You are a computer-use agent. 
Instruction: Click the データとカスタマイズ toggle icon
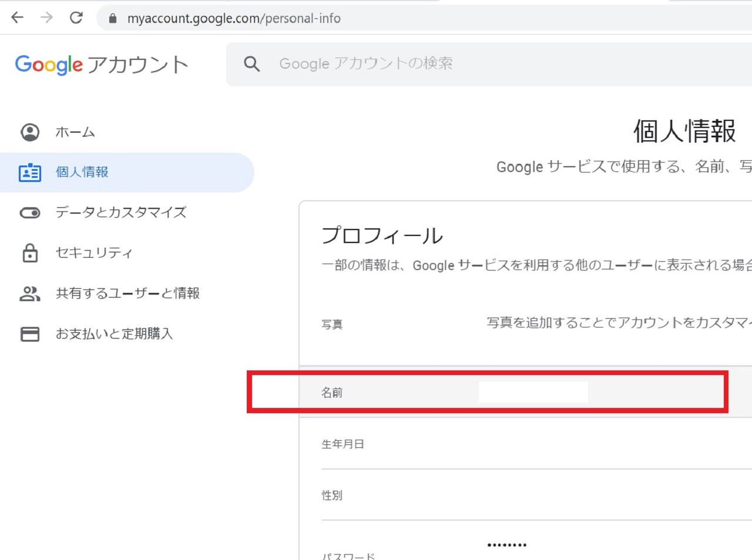tap(30, 212)
